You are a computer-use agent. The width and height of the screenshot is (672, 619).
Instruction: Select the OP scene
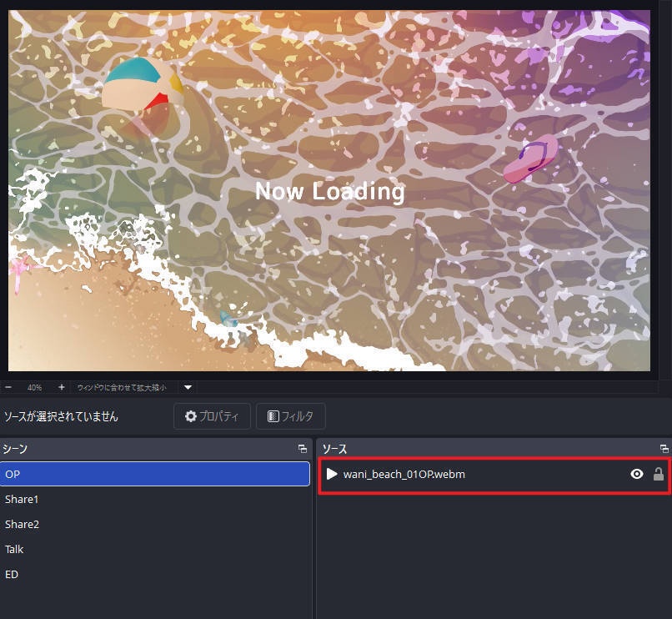pyautogui.click(x=155, y=474)
